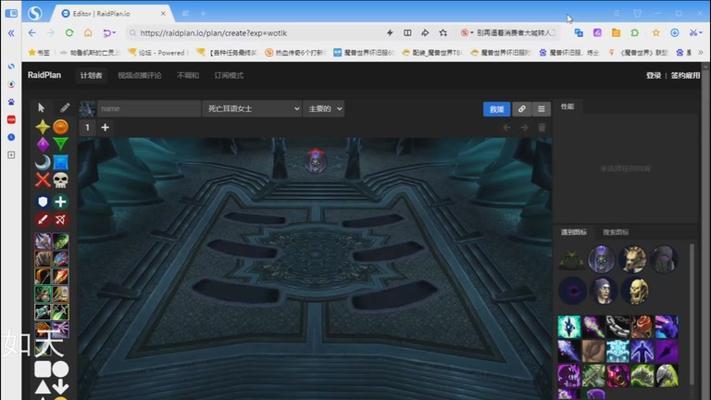The image size is (711, 400).
Task: Add the white rounded square shape
Action: point(43,369)
